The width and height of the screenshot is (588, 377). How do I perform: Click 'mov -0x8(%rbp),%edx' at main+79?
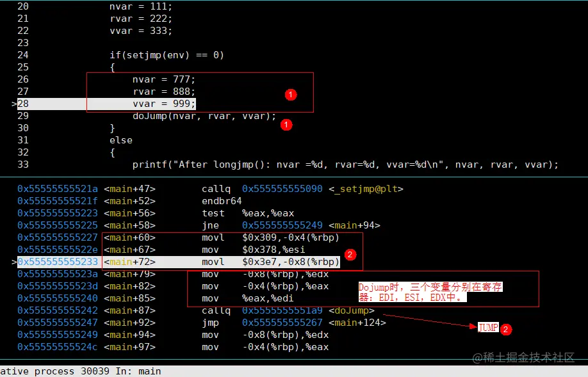tap(265, 274)
